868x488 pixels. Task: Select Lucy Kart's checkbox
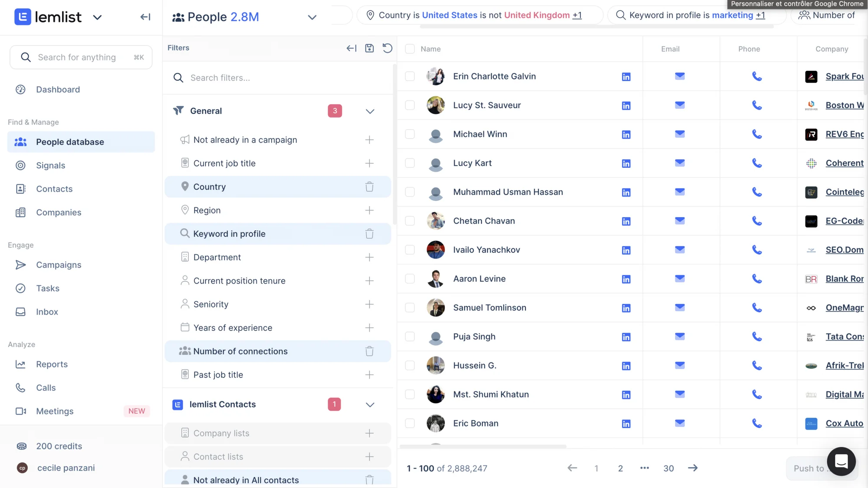pos(410,163)
